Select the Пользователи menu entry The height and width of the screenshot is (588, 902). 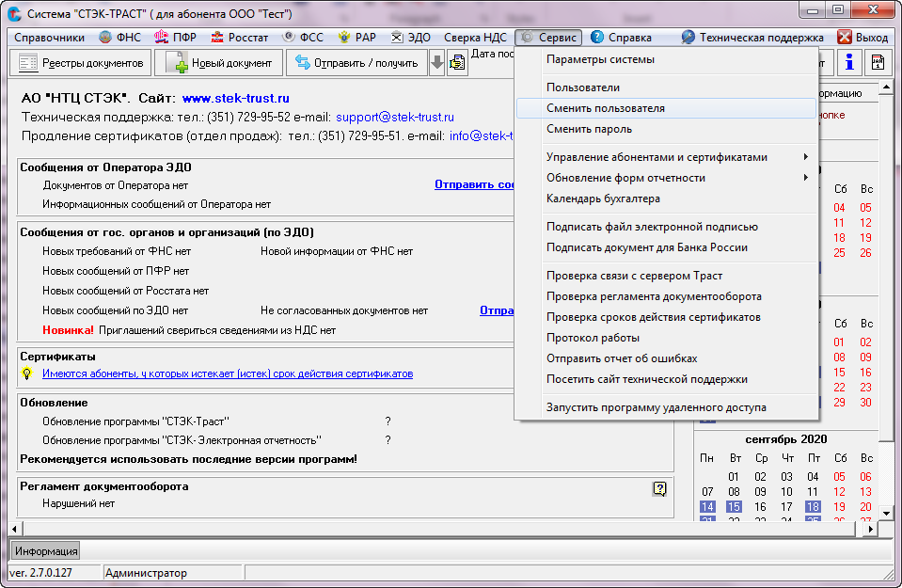pos(667,87)
